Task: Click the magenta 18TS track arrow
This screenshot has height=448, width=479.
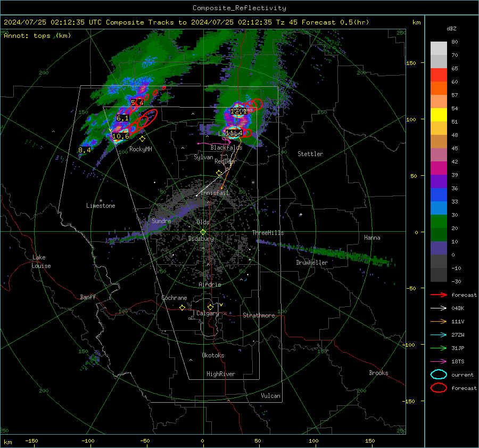Action: point(439,362)
